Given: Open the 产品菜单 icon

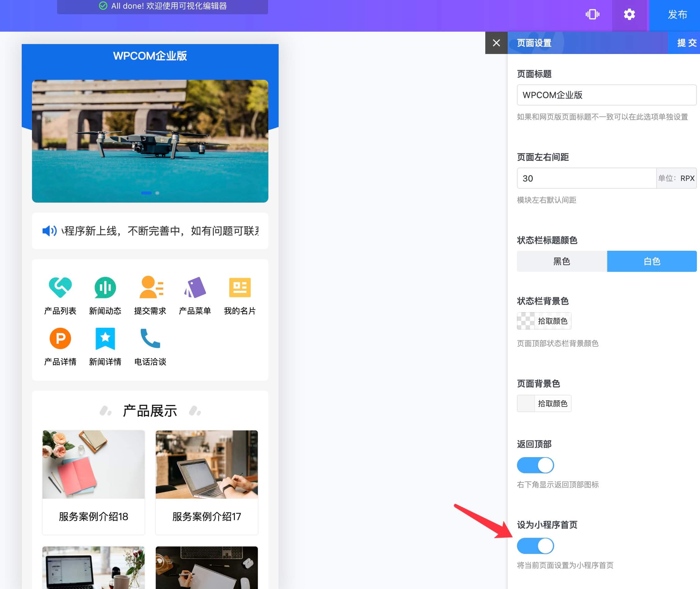Looking at the screenshot, I should click(x=195, y=287).
